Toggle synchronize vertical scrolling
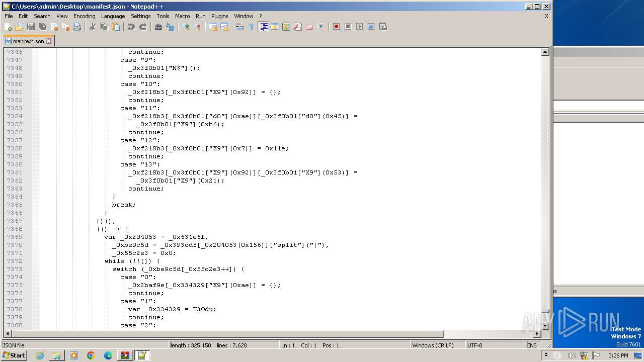 (213, 27)
